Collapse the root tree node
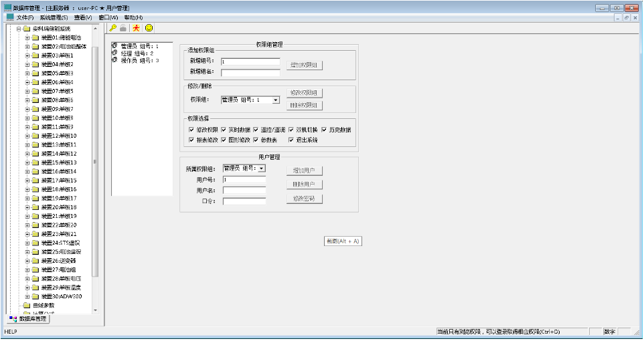644x341 pixels. (19, 29)
